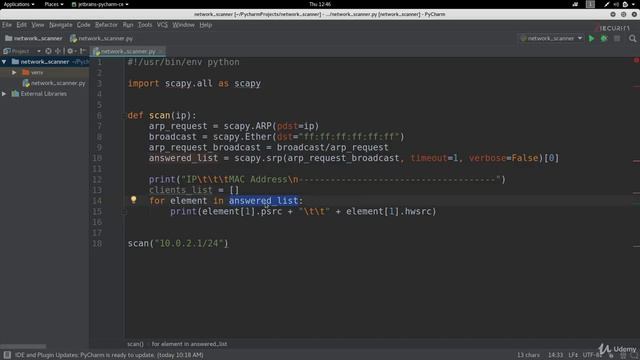Open the Refactor menu
Viewport: 640px width, 360px height.
[106, 25]
